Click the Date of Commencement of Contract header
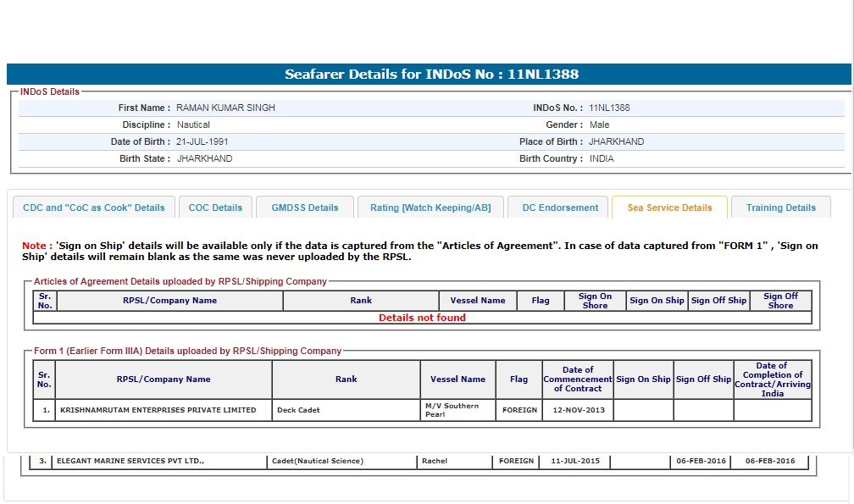Viewport: 854px width, 504px height. 578,379
